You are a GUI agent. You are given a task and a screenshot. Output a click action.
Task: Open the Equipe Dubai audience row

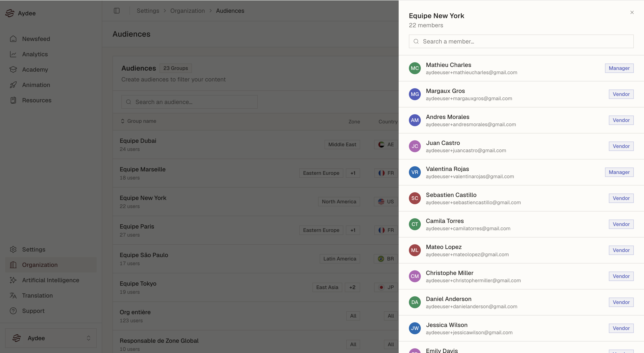point(256,145)
